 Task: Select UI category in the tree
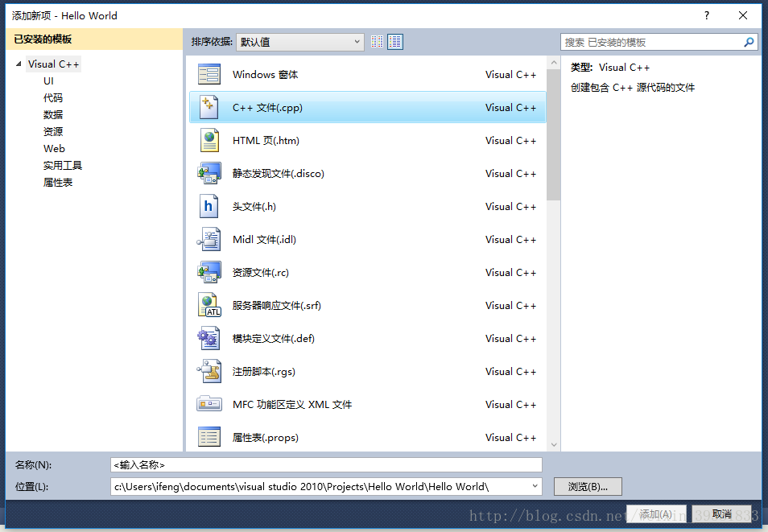tap(48, 80)
